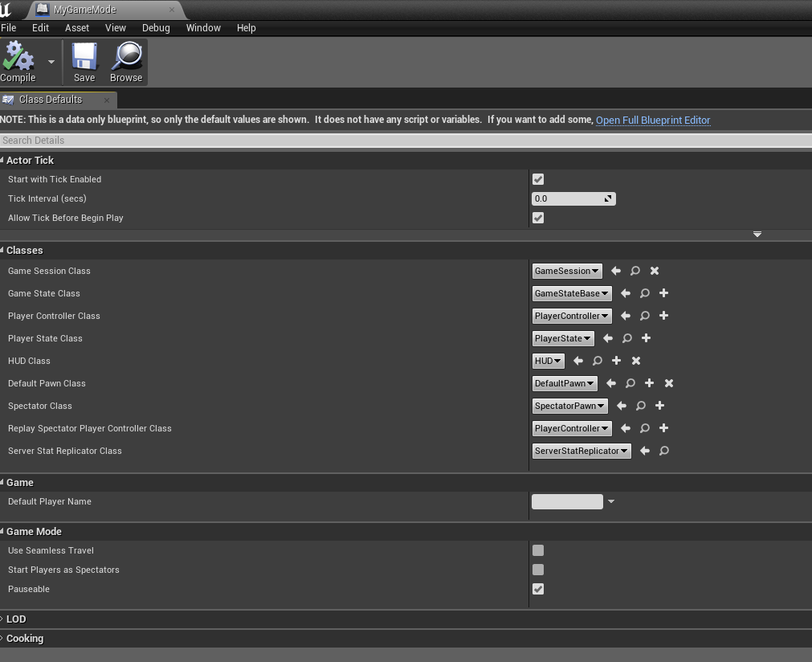Clear the HUD Class selection

pos(635,361)
